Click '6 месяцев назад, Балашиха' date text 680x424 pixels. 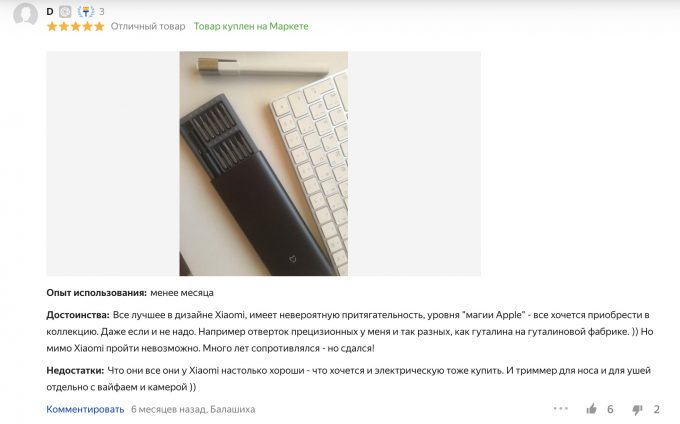pyautogui.click(x=193, y=409)
